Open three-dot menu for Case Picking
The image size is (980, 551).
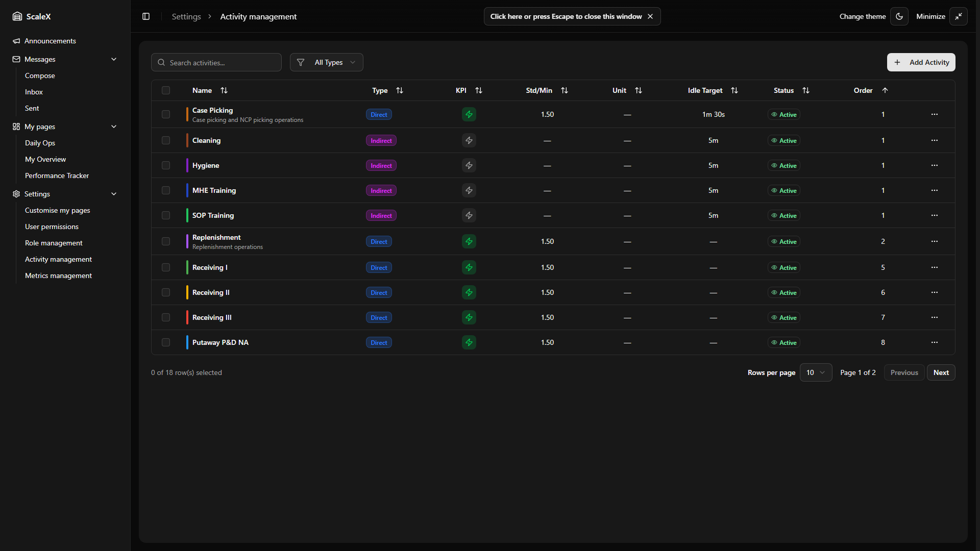[x=934, y=114]
